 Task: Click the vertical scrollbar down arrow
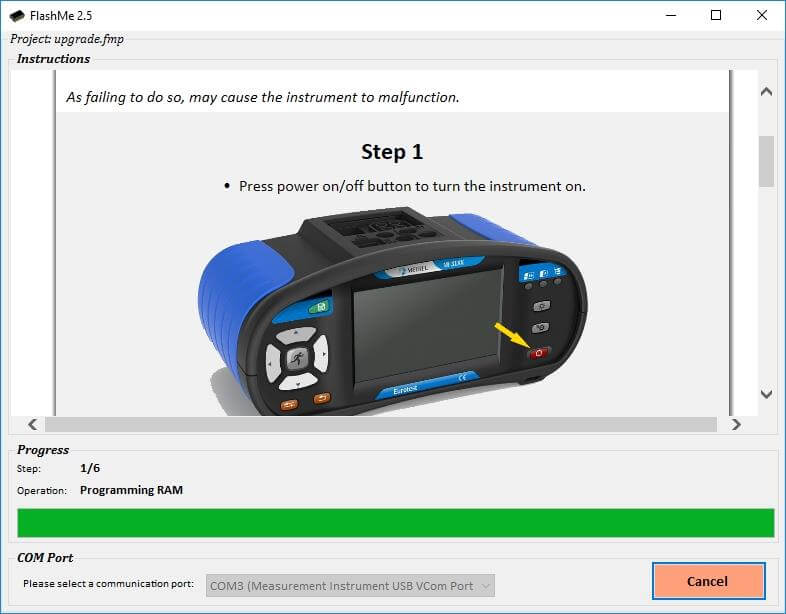coord(766,394)
